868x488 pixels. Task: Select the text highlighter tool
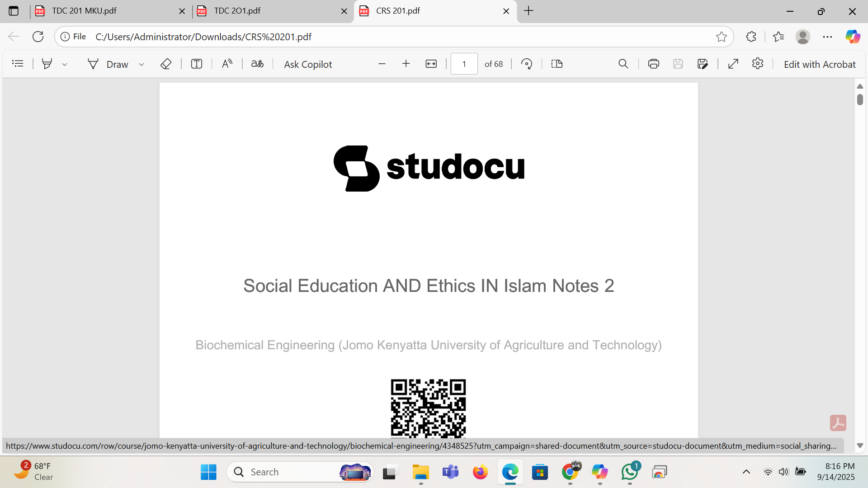click(x=47, y=64)
